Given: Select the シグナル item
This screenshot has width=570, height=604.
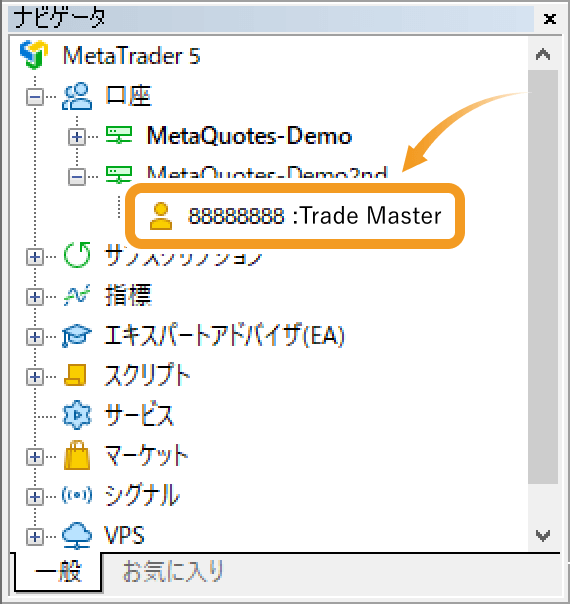Looking at the screenshot, I should click(x=142, y=495).
